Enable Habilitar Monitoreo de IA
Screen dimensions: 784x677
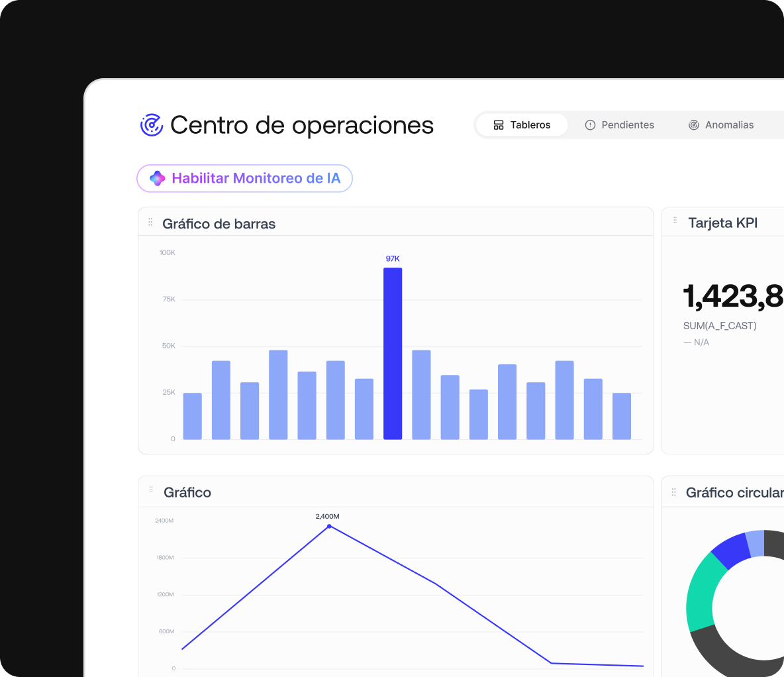(244, 178)
